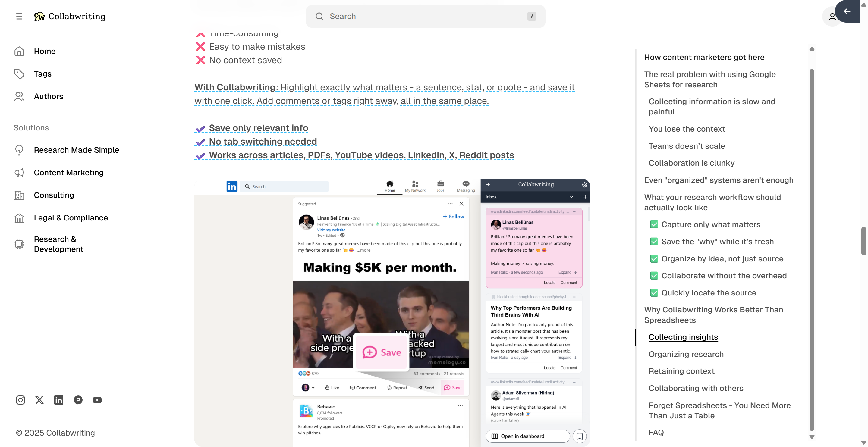868x447 pixels.
Task: Click the table of contents scrollbar thumb
Action: 812,250
